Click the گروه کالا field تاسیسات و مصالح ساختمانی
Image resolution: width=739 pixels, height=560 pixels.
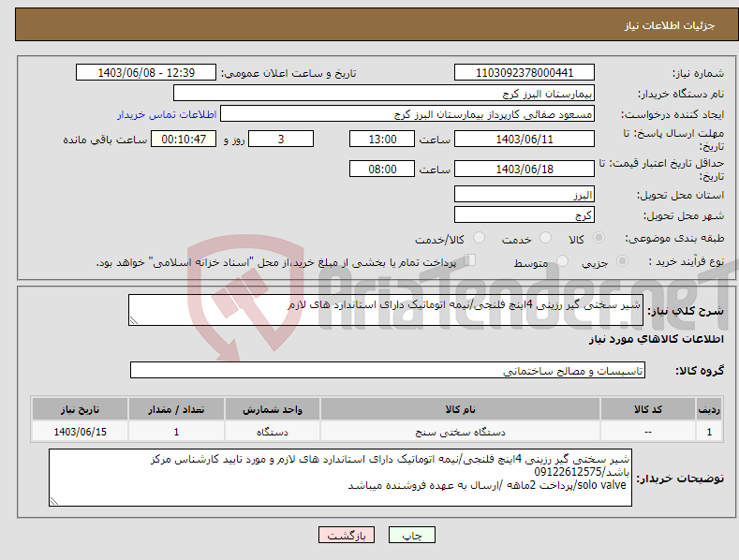pyautogui.click(x=388, y=370)
